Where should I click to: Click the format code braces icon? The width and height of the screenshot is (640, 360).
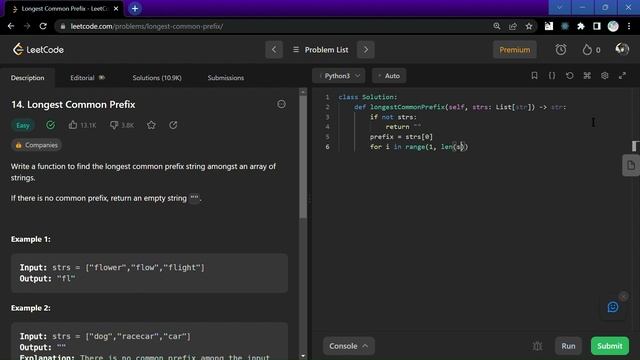point(551,76)
